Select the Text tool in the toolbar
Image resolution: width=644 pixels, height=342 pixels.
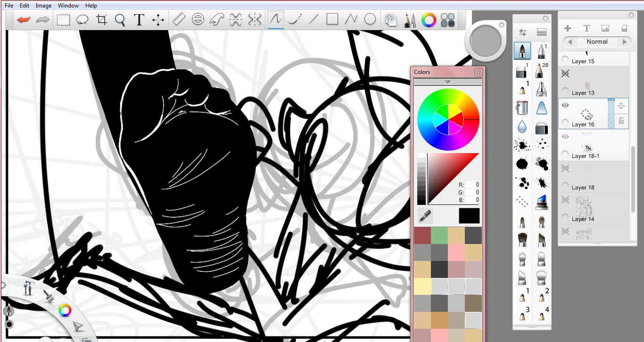point(139,20)
